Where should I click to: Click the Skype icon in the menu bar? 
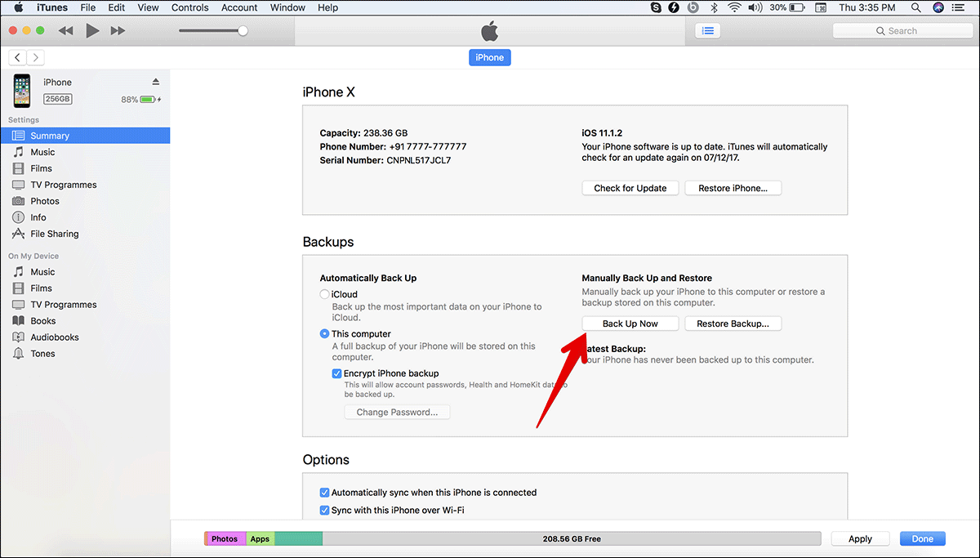656,7
